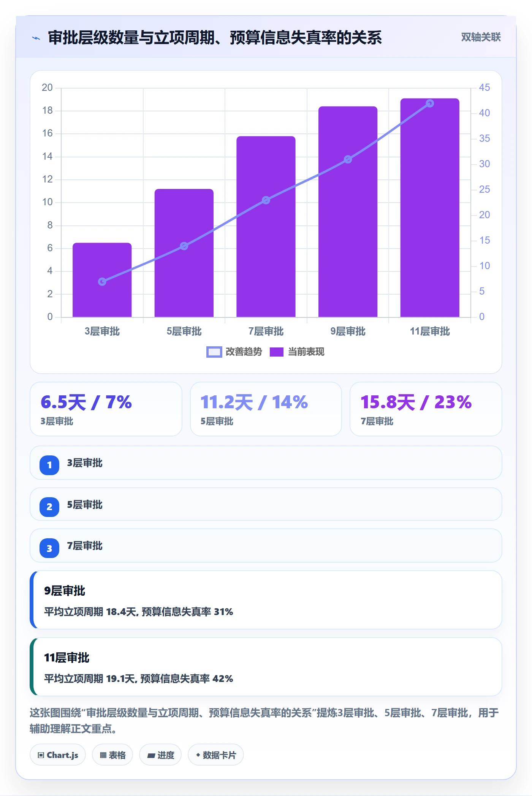
Task: Click the 3层审批 x-axis label
Action: [102, 331]
